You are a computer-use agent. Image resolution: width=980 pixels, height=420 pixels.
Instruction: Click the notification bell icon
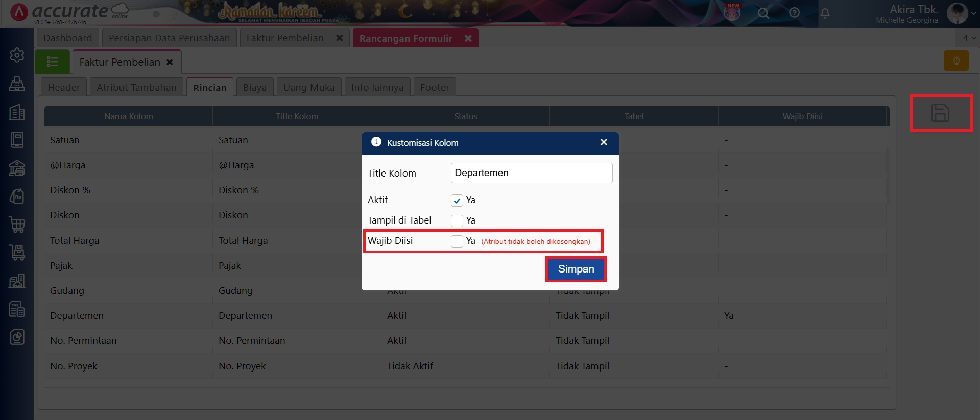(825, 13)
